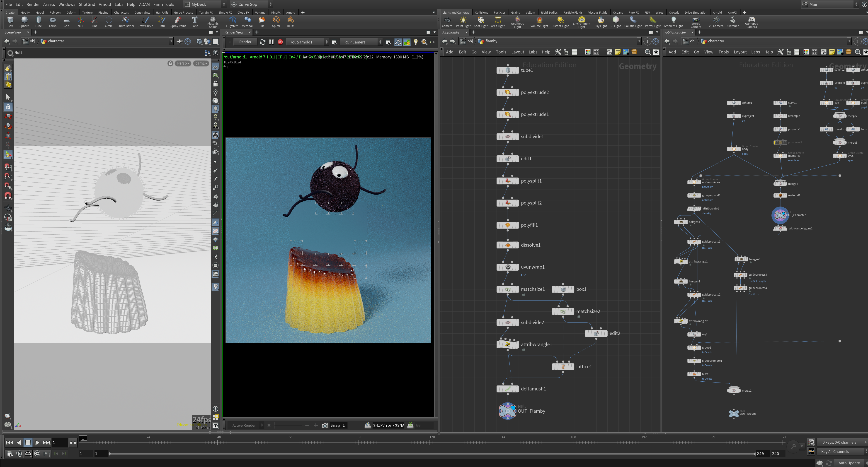868x467 pixels.
Task: Open Tools menu in character network
Action: tap(723, 52)
